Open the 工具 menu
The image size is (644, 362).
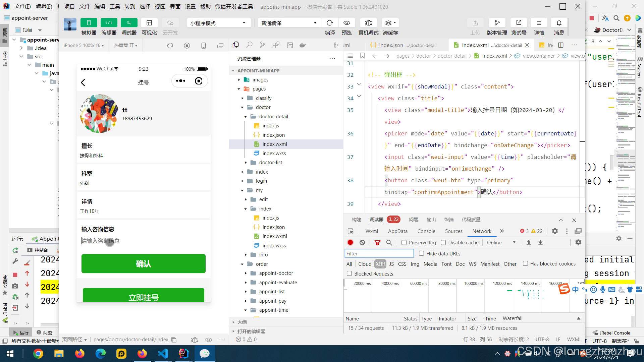coord(115,6)
